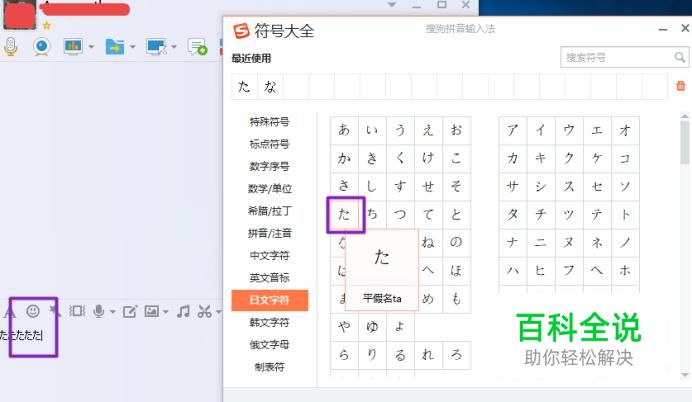692x402 pixels.
Task: Expand the voice message dropdown arrow
Action: click(x=113, y=312)
